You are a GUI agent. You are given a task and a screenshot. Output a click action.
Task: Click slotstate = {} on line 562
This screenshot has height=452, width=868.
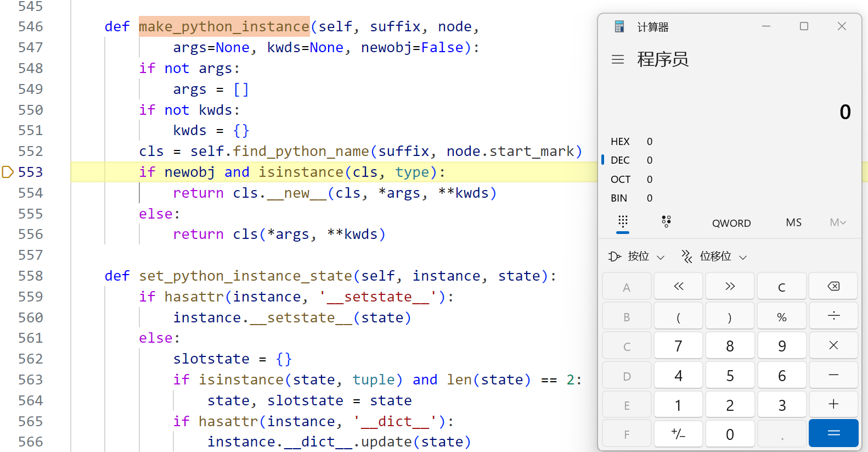coord(233,359)
